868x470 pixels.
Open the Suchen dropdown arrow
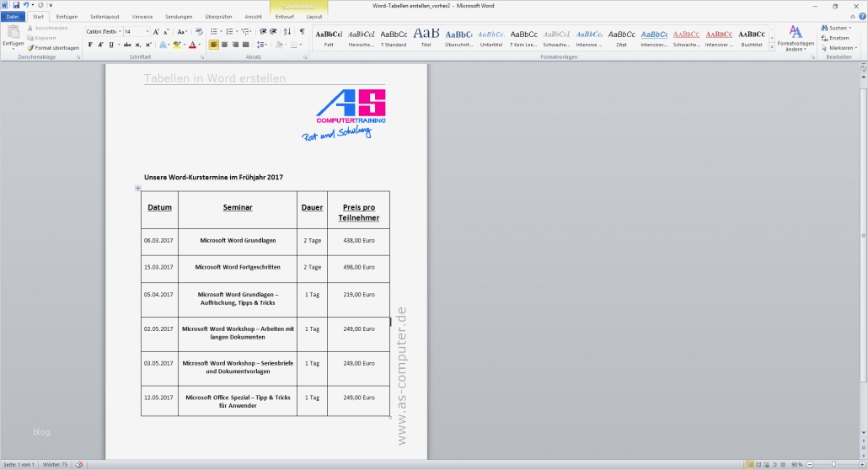pos(850,29)
